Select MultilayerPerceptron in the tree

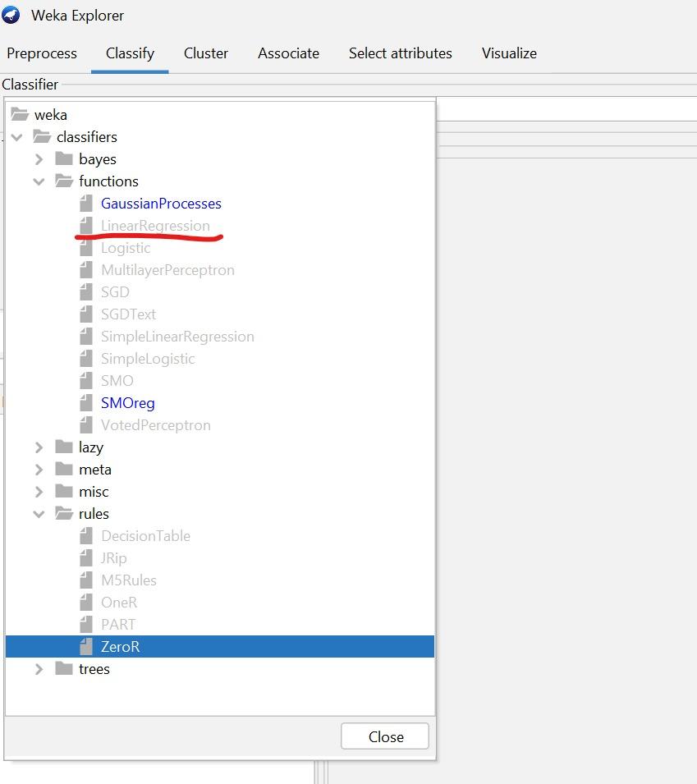(x=167, y=270)
